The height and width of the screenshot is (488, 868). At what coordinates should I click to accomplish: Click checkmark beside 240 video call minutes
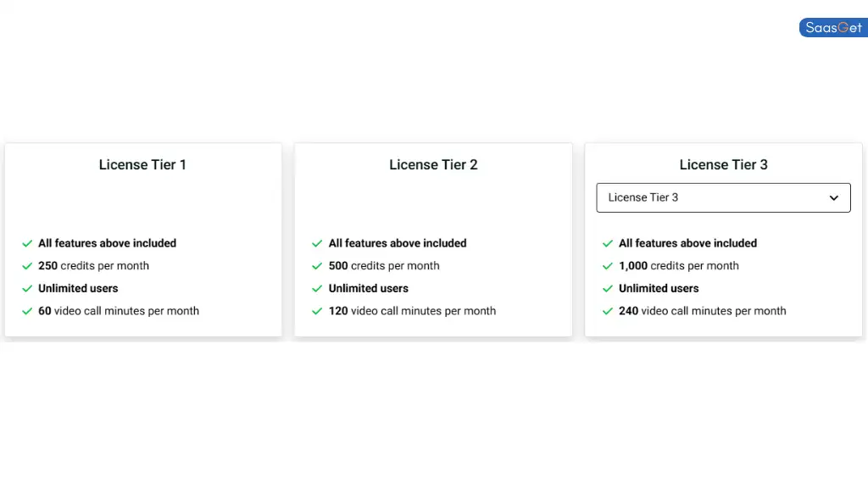coord(607,312)
